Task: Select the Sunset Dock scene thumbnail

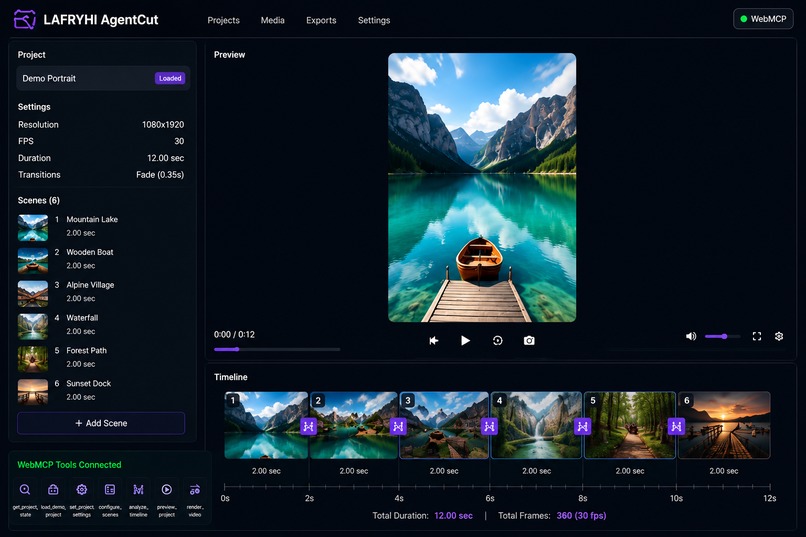Action: click(33, 392)
